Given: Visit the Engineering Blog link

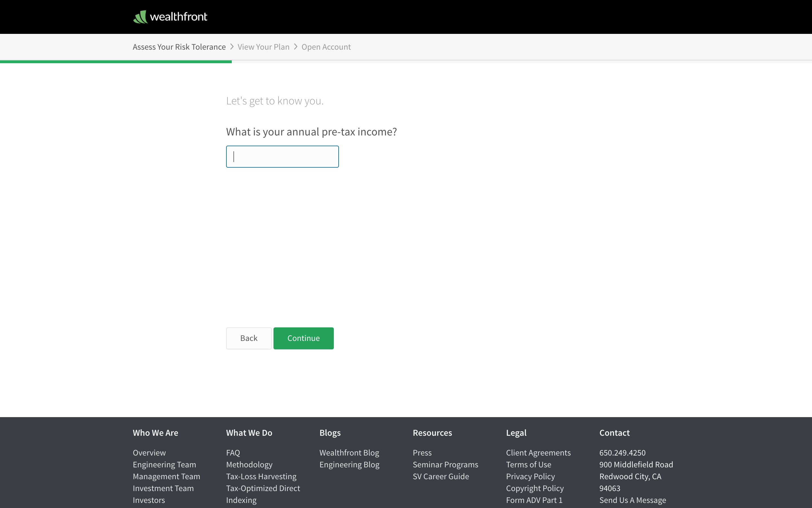Looking at the screenshot, I should point(349,465).
